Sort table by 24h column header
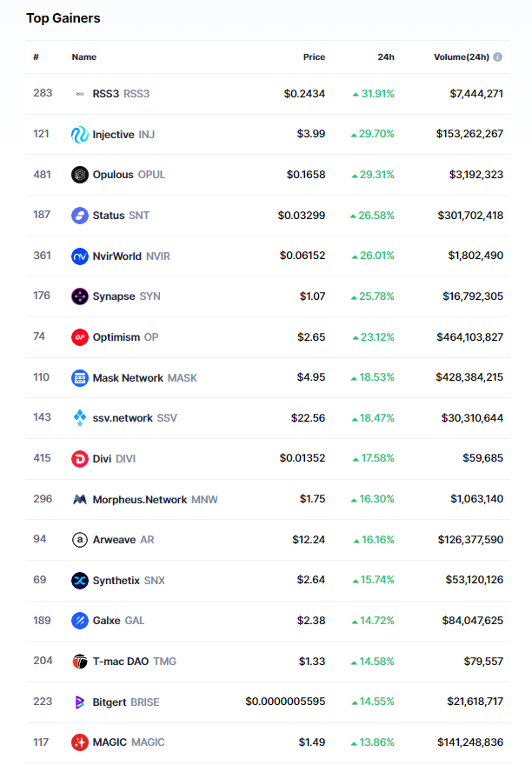The image size is (532, 765). tap(386, 57)
